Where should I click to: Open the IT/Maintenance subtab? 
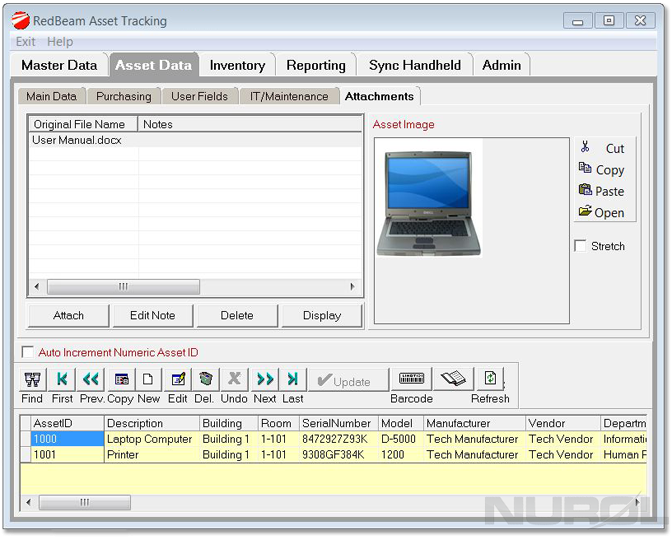(x=289, y=96)
